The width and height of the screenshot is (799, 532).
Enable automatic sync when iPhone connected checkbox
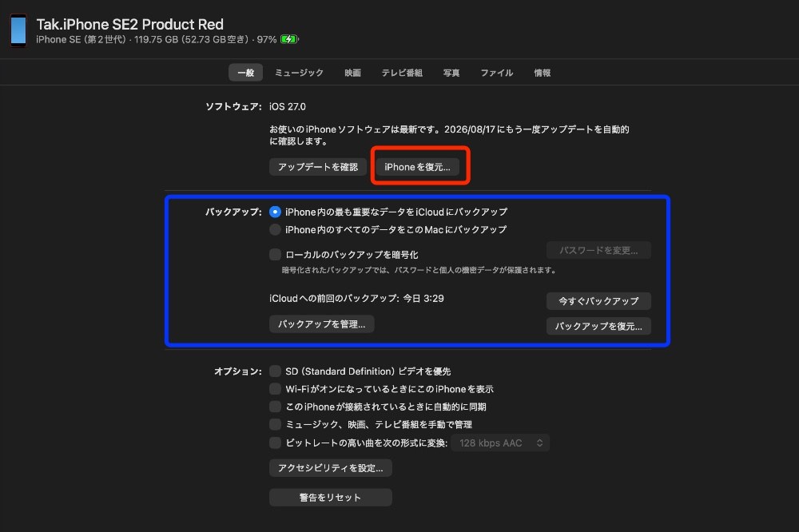point(275,407)
